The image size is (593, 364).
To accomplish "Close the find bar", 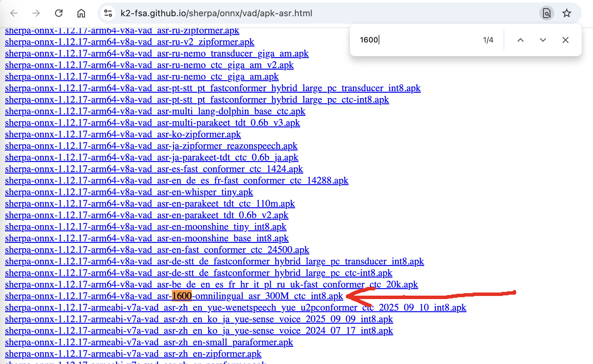I will pos(565,40).
